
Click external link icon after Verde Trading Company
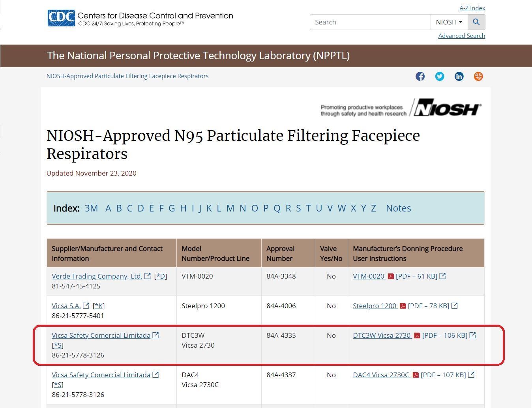(x=148, y=276)
